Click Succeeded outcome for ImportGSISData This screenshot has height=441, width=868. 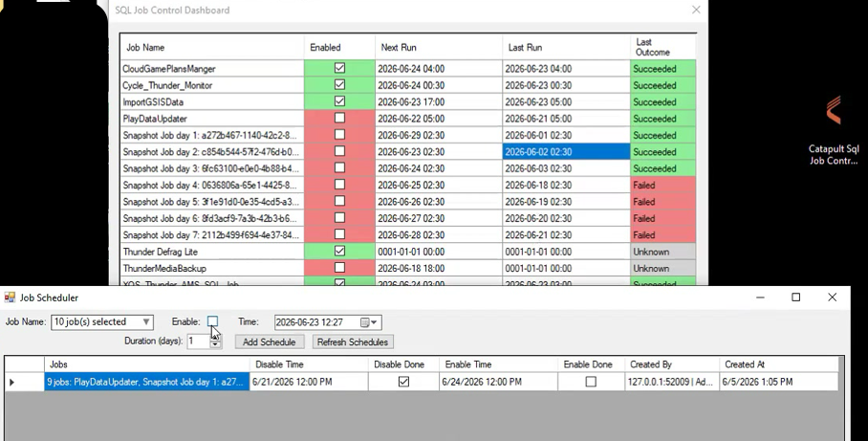click(x=663, y=102)
